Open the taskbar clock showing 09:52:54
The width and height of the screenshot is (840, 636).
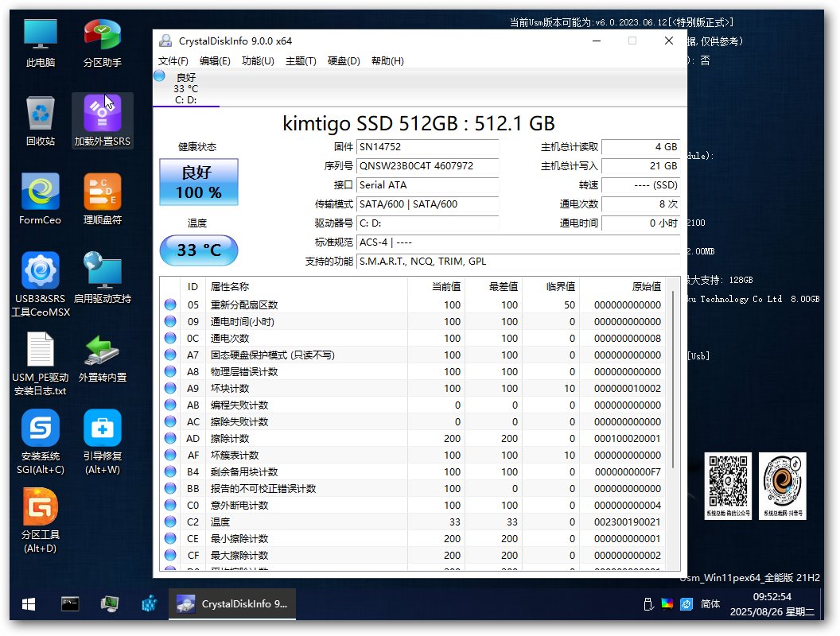coord(772,604)
